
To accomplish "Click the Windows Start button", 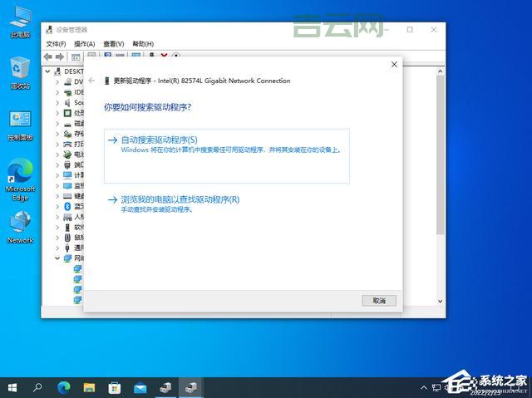I will [12, 387].
